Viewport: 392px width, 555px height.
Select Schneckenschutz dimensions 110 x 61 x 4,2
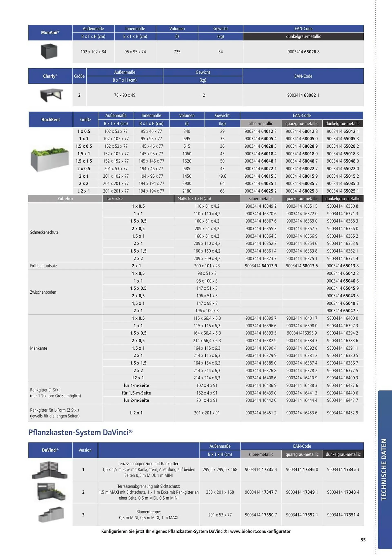coord(207,206)
